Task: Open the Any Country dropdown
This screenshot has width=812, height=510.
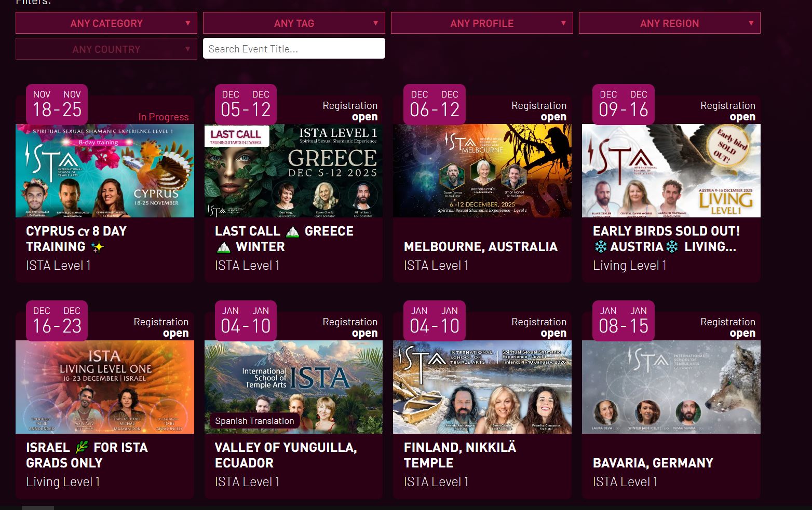Action: [106, 49]
